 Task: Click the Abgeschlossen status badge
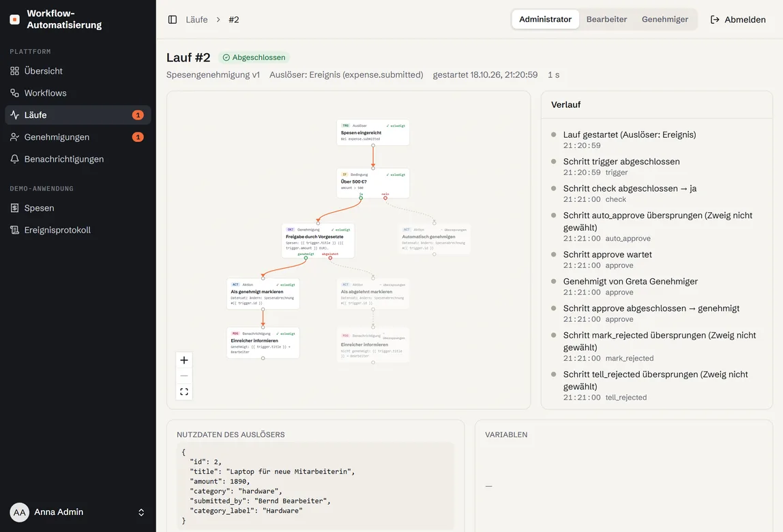coord(254,57)
